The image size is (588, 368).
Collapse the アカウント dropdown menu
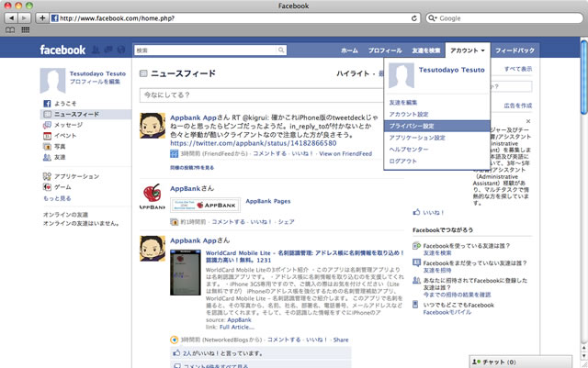(x=468, y=50)
